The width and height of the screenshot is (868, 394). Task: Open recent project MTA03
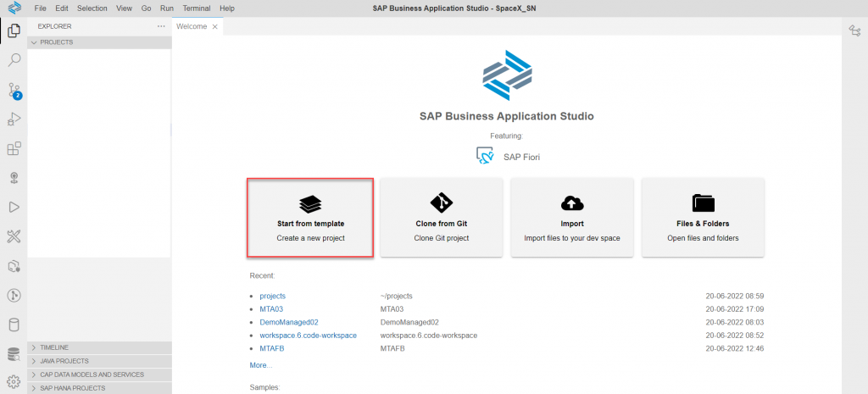tap(271, 308)
